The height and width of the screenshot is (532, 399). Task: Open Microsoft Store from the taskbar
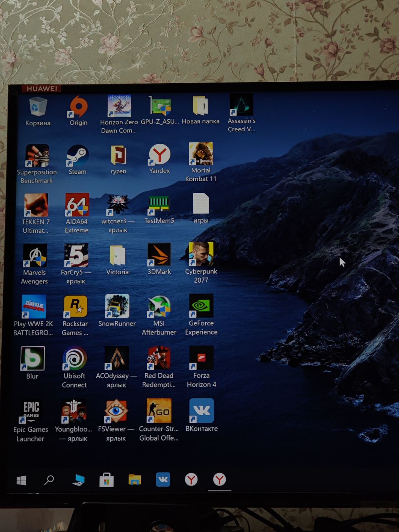pos(106,480)
